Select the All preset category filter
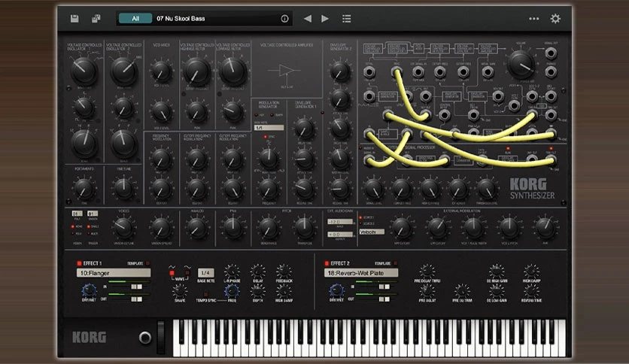The image size is (629, 364). (x=135, y=19)
